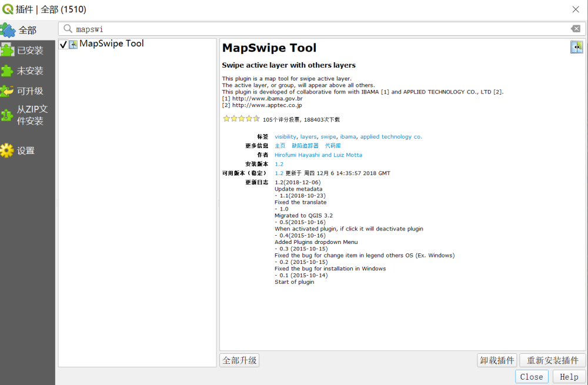Screen dimensions: 588x385
Task: Click the text http://www.apptec.co.jp
Action: pyautogui.click(x=266, y=105)
